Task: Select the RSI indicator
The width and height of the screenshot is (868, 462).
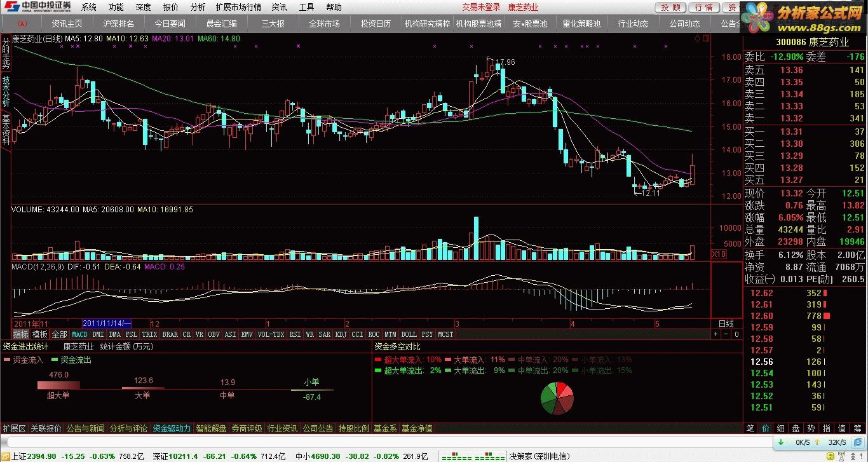Action: pyautogui.click(x=295, y=334)
